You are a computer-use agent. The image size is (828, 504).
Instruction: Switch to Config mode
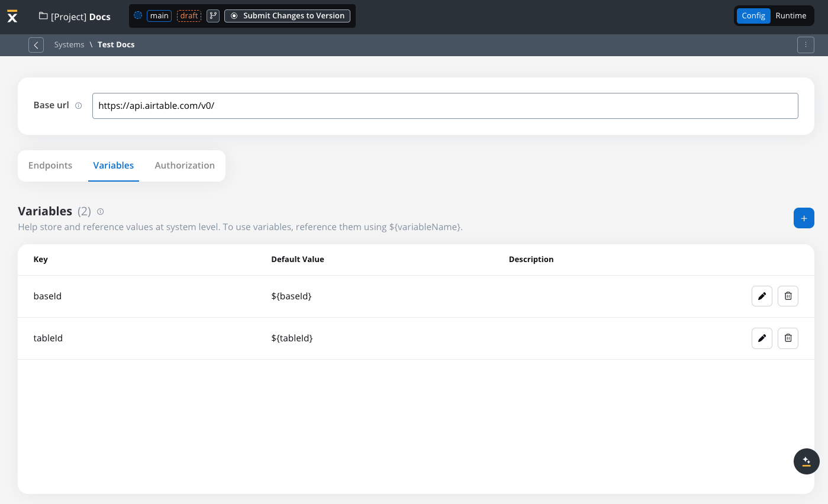coord(753,16)
